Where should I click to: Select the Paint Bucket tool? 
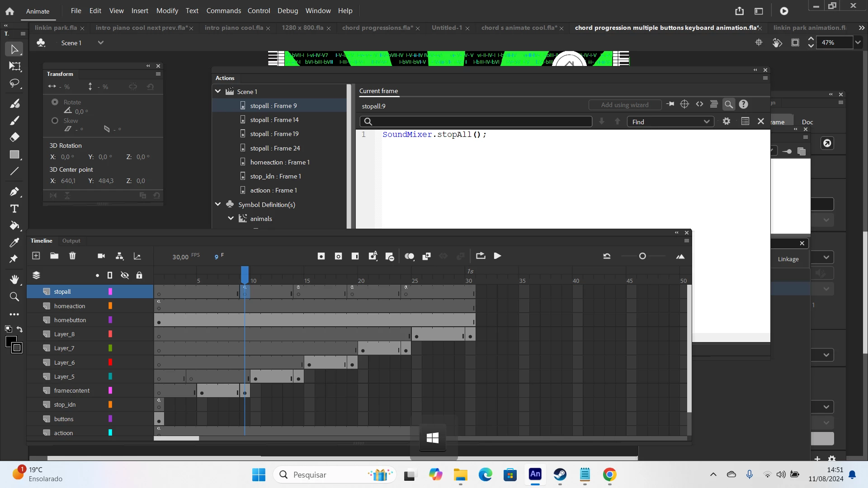pos(14,225)
